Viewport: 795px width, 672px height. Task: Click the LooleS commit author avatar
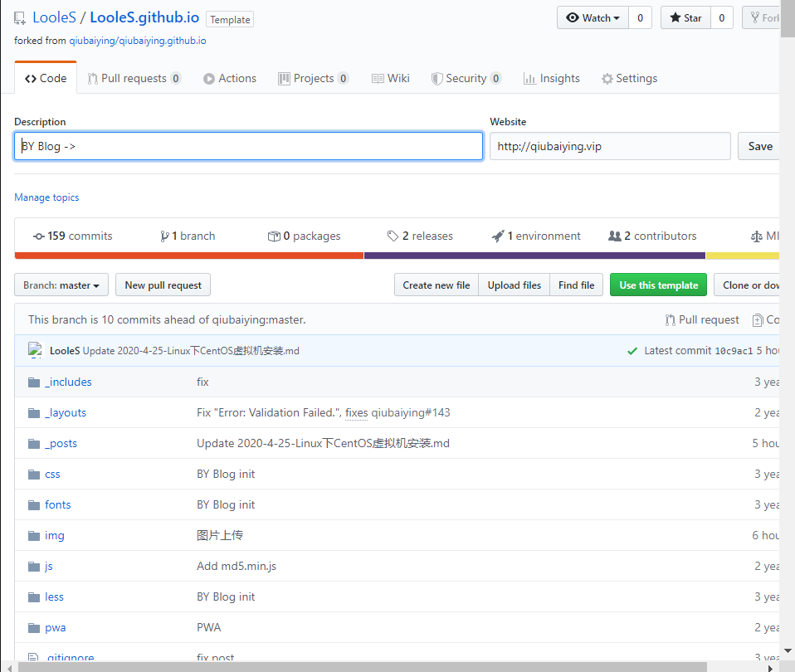(x=35, y=350)
